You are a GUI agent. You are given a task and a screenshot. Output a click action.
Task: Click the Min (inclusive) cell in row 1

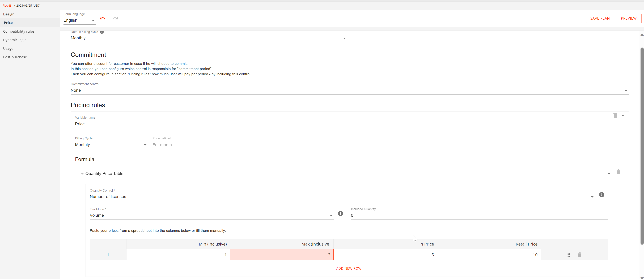click(178, 255)
